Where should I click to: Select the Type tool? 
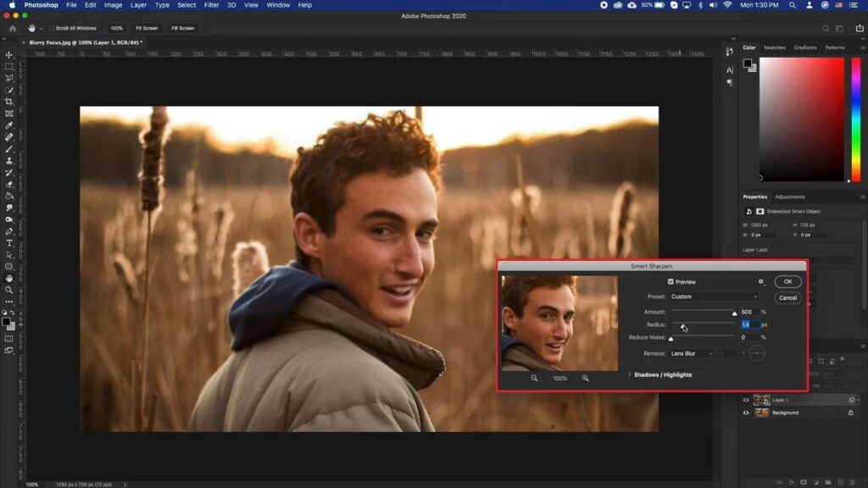tap(9, 243)
